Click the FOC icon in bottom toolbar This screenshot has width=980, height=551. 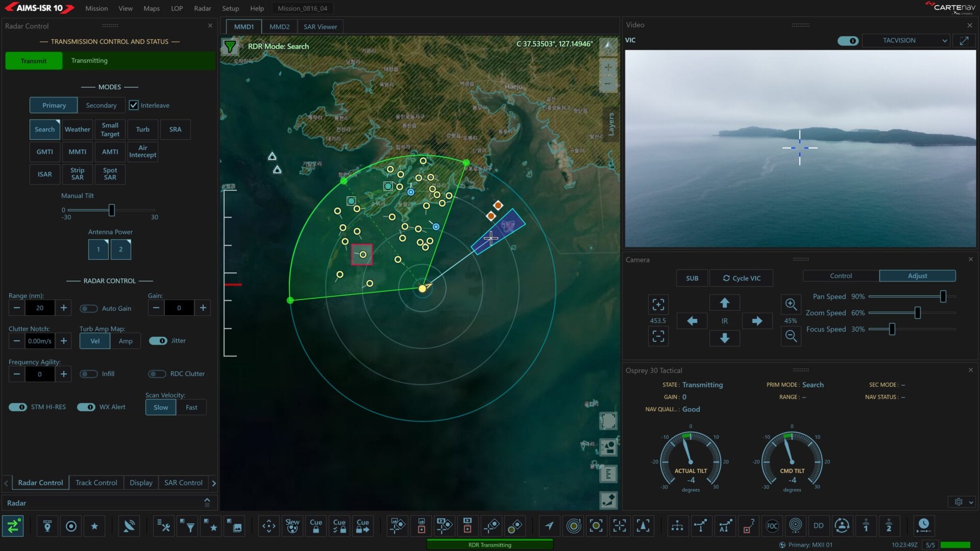tap(772, 526)
